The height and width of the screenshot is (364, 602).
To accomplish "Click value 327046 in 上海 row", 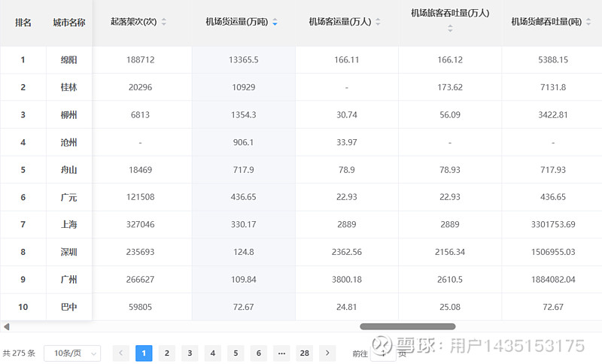I will 141,224.
